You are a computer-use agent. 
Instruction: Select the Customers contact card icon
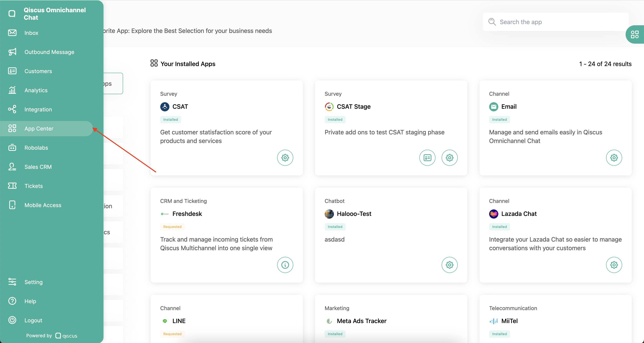[12, 71]
